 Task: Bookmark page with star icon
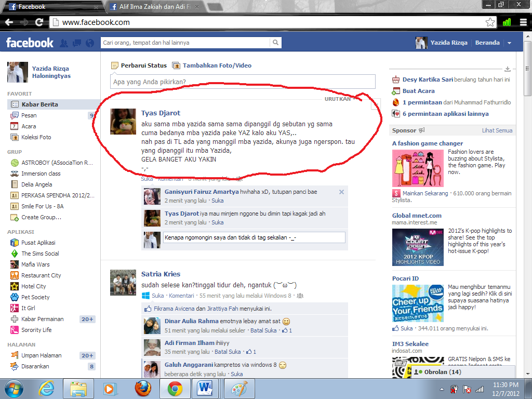tap(490, 22)
